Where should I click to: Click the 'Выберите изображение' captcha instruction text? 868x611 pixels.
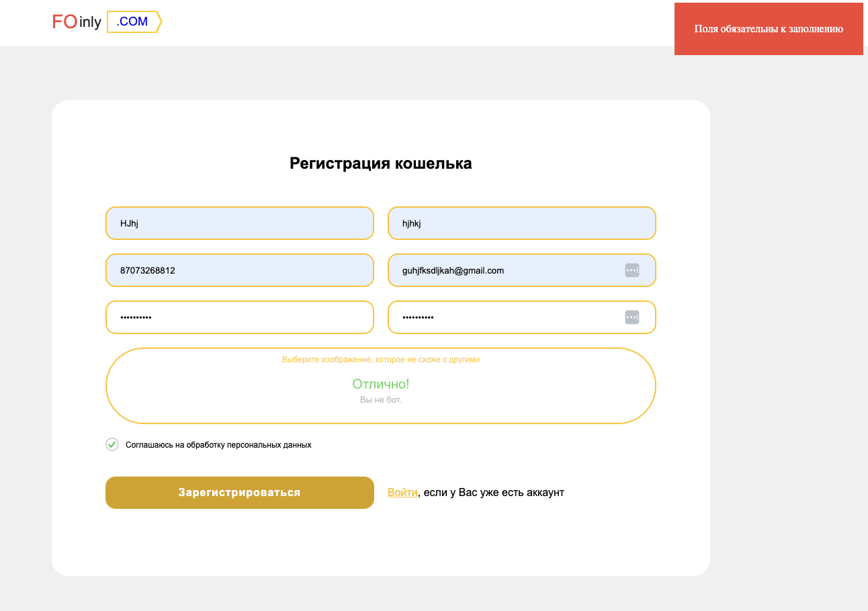(380, 360)
